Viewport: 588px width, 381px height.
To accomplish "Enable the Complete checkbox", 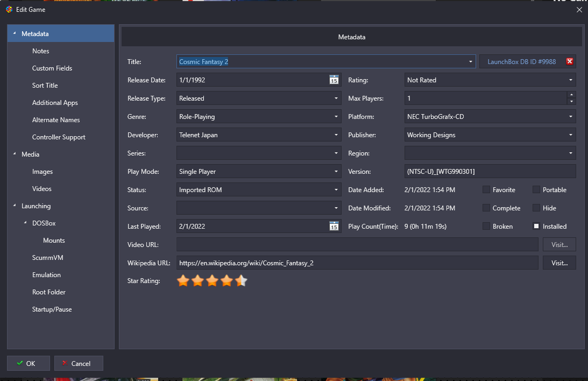I will (486, 208).
